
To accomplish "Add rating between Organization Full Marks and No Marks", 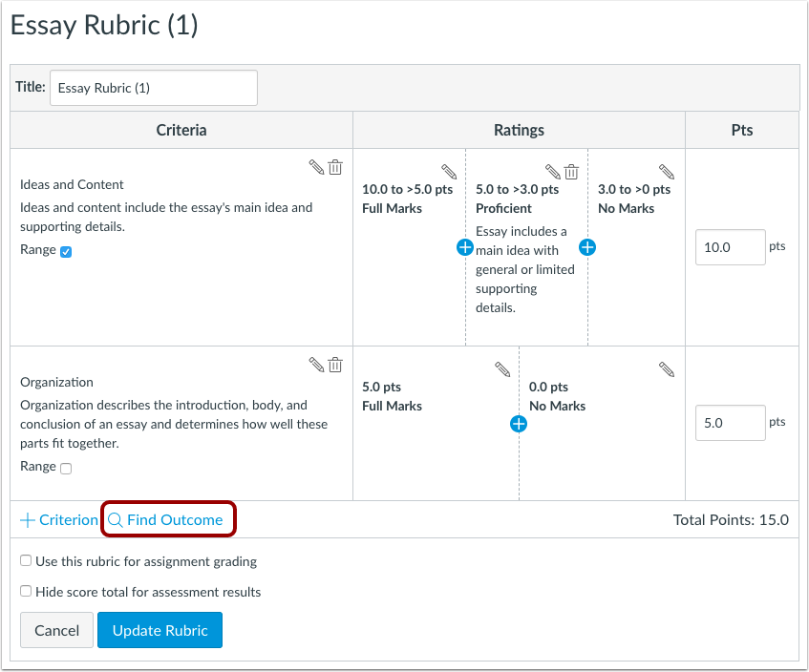I will [519, 424].
